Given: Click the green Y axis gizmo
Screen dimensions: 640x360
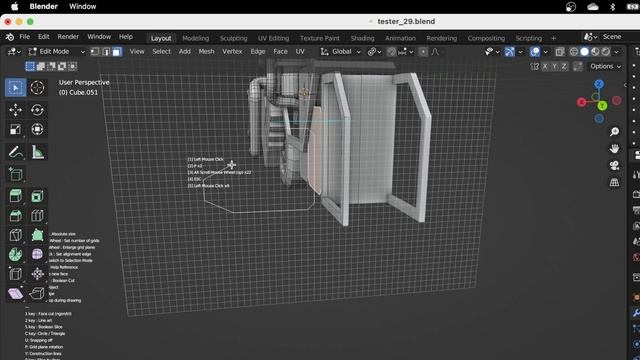Looking at the screenshot, I should [x=602, y=106].
